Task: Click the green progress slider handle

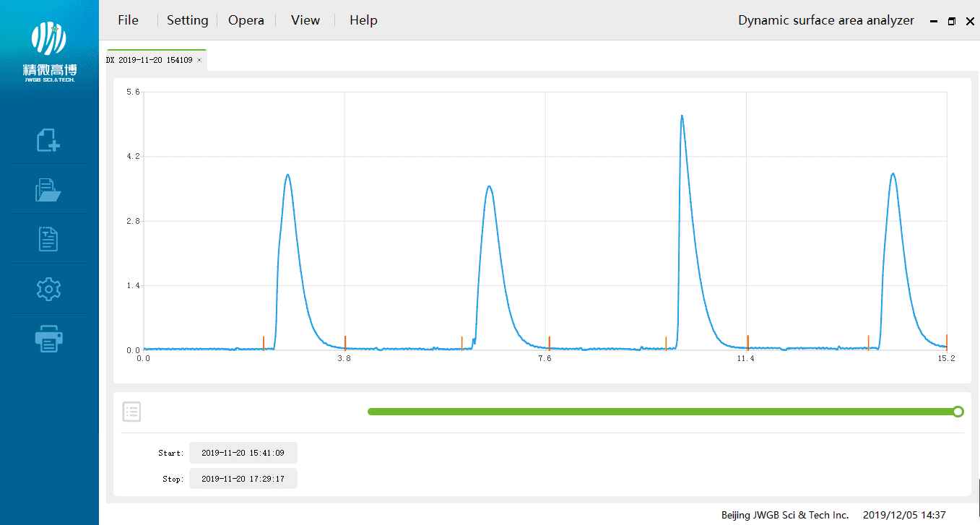Action: coord(958,412)
